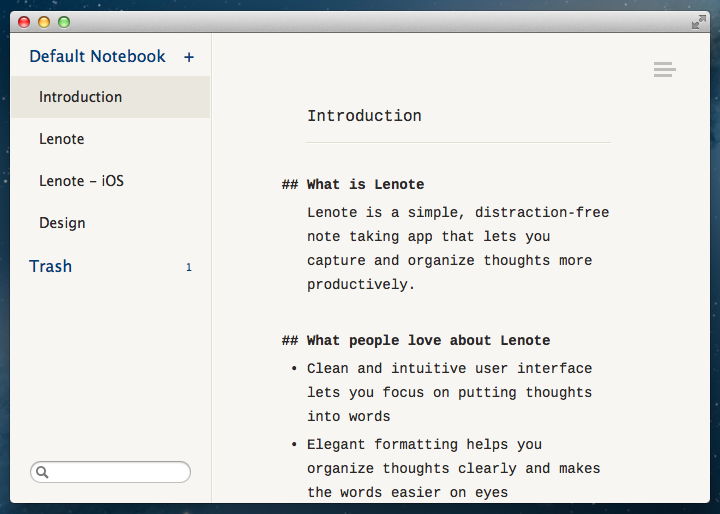The width and height of the screenshot is (720, 514).
Task: Click bullet line 'Elegant formatting helps you'
Action: tap(424, 445)
